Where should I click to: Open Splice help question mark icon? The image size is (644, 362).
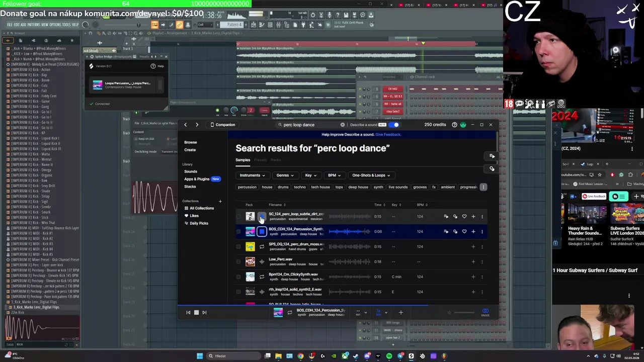click(x=454, y=125)
